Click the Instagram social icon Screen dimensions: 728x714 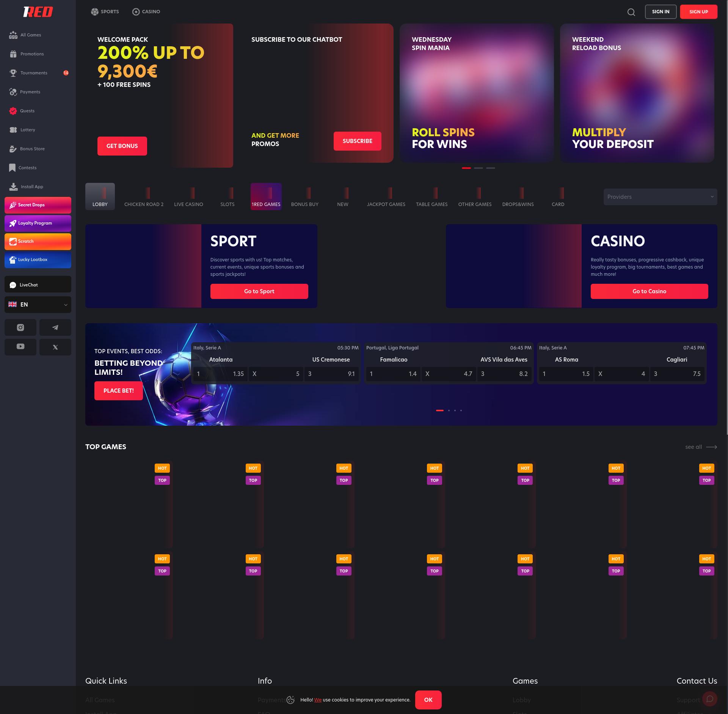point(20,327)
